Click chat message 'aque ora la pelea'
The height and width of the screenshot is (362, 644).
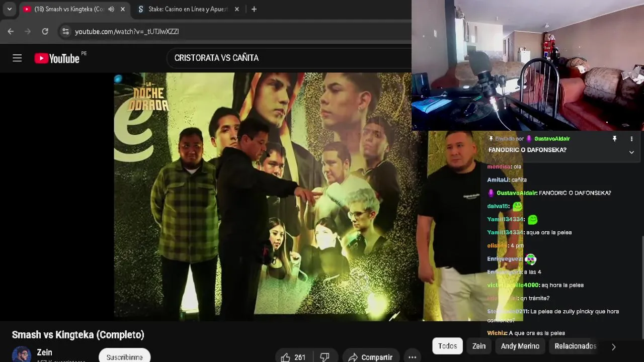tap(549, 232)
